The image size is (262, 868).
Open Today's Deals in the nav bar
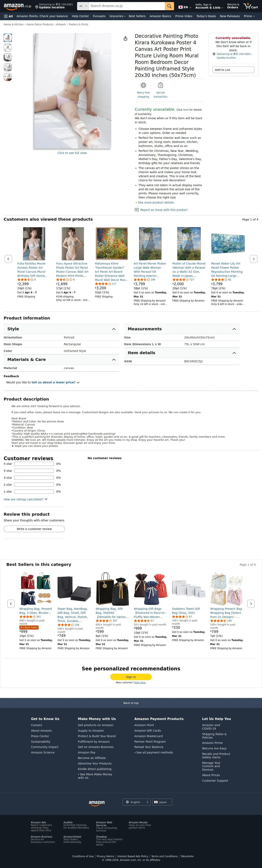(206, 16)
